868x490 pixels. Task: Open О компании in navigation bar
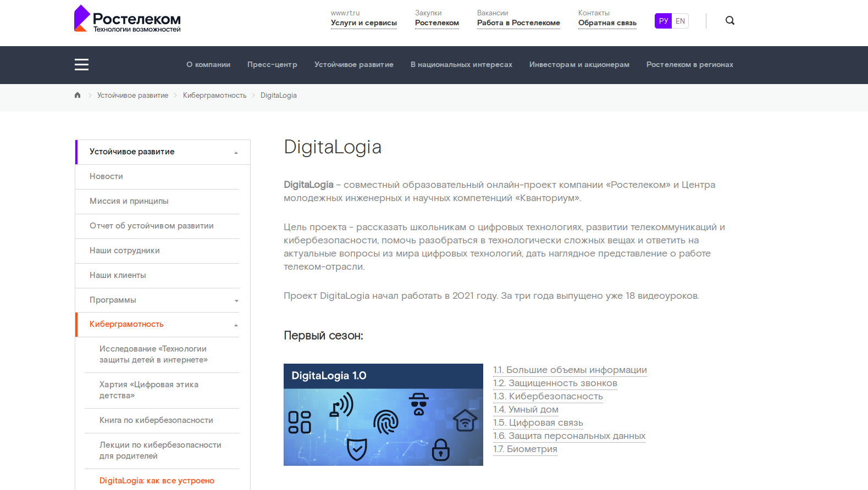coord(208,65)
